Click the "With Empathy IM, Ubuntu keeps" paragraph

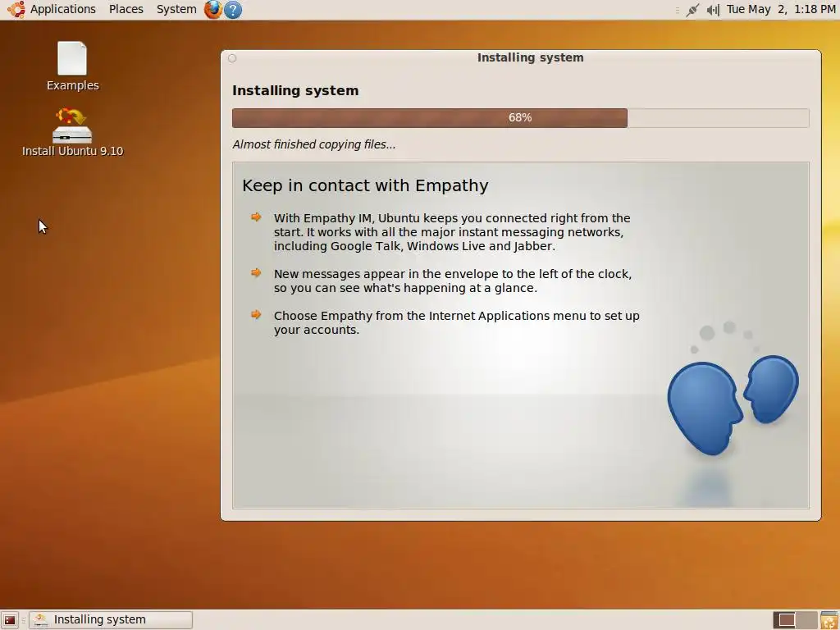452,232
